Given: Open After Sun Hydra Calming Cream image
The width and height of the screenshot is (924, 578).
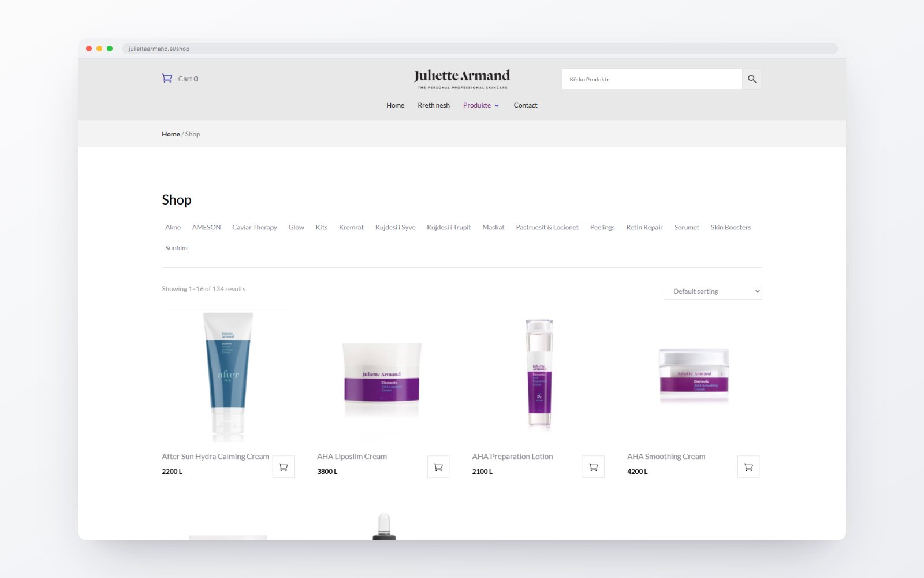Looking at the screenshot, I should [x=228, y=376].
